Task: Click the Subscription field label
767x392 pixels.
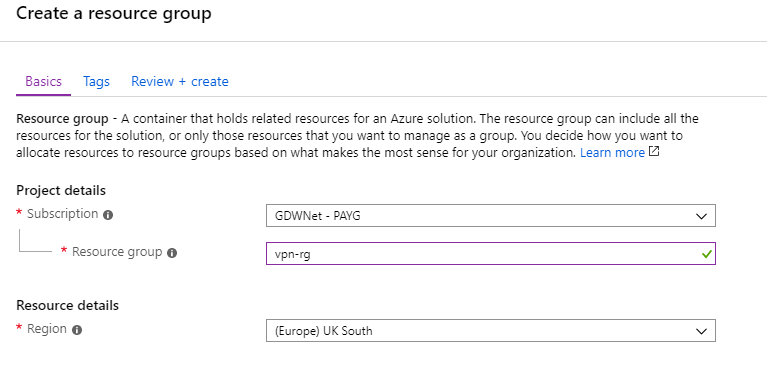Action: (x=62, y=214)
